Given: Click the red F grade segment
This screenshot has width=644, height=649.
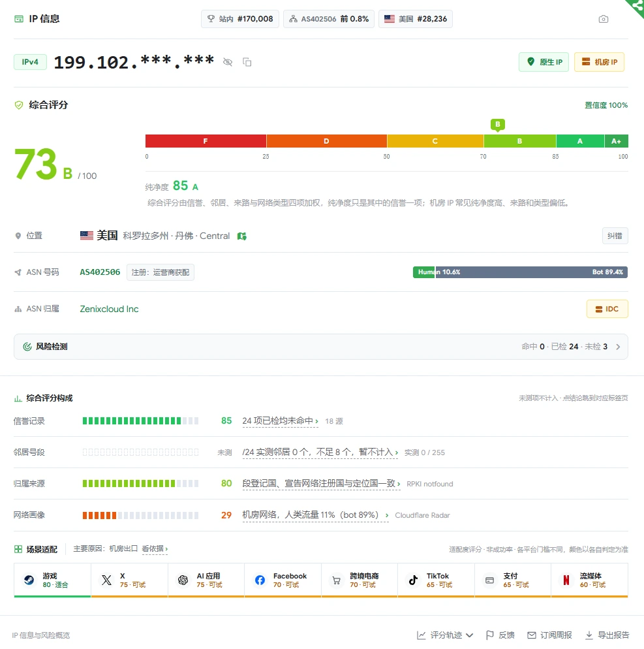Looking at the screenshot, I should (206, 141).
